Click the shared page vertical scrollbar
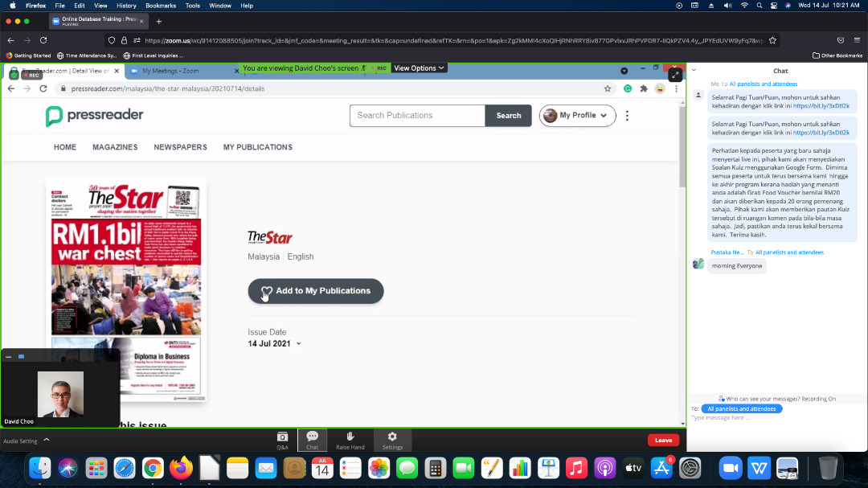Image resolution: width=868 pixels, height=488 pixels. pyautogui.click(x=682, y=147)
